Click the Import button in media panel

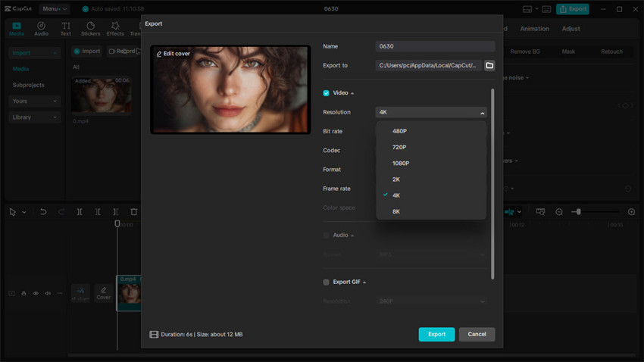(x=86, y=51)
